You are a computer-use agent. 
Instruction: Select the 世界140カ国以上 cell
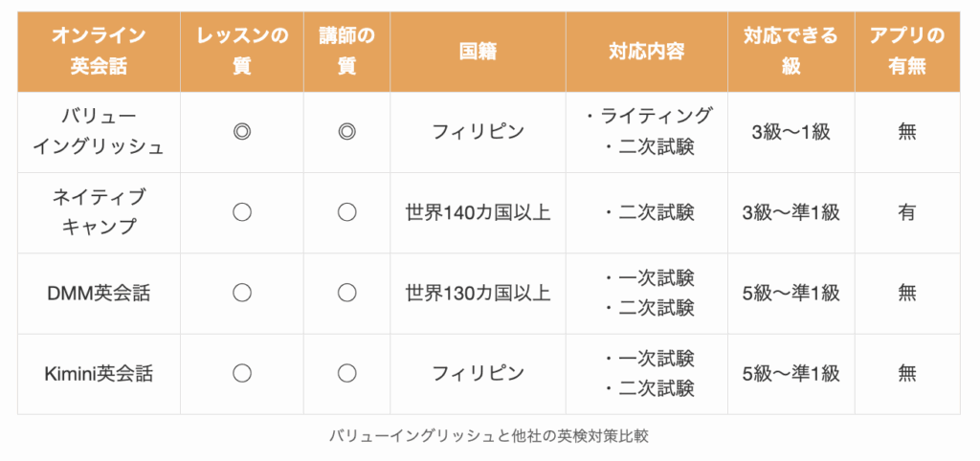pos(479,213)
